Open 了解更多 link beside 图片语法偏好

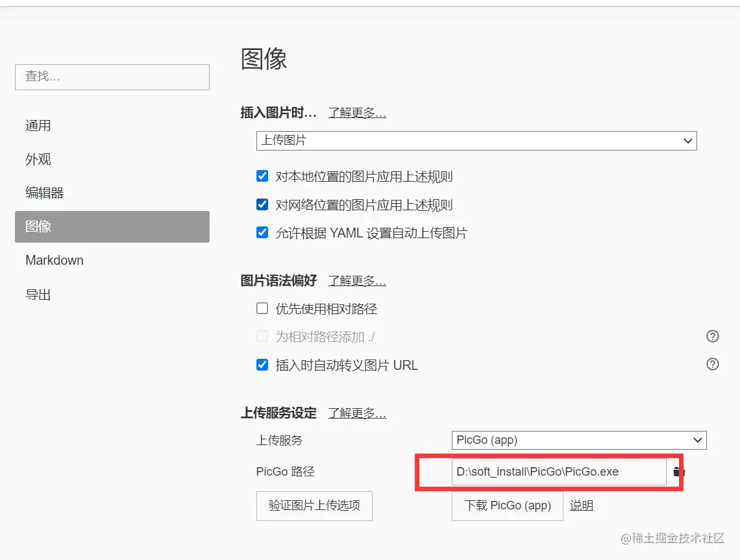click(357, 281)
